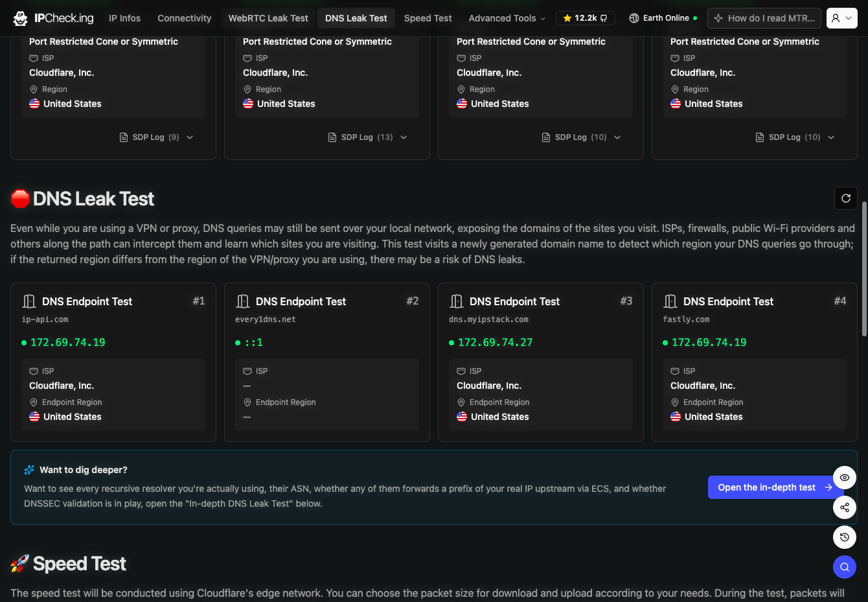Image resolution: width=868 pixels, height=602 pixels.
Task: Click the ISP icon in endpoint test #2
Action: pos(247,371)
